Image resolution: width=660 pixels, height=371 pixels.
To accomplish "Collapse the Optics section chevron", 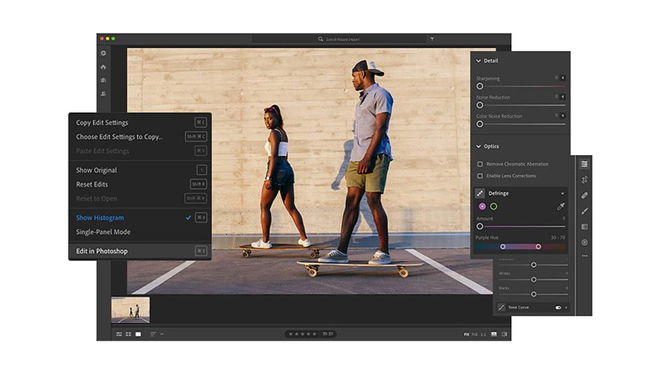I will (x=479, y=147).
